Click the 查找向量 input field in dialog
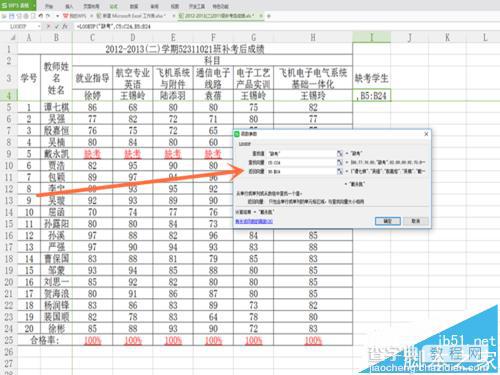 click(x=301, y=163)
